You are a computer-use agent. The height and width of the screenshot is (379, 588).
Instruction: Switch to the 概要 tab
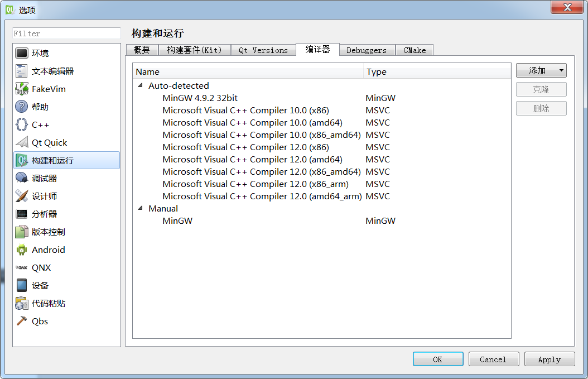142,50
